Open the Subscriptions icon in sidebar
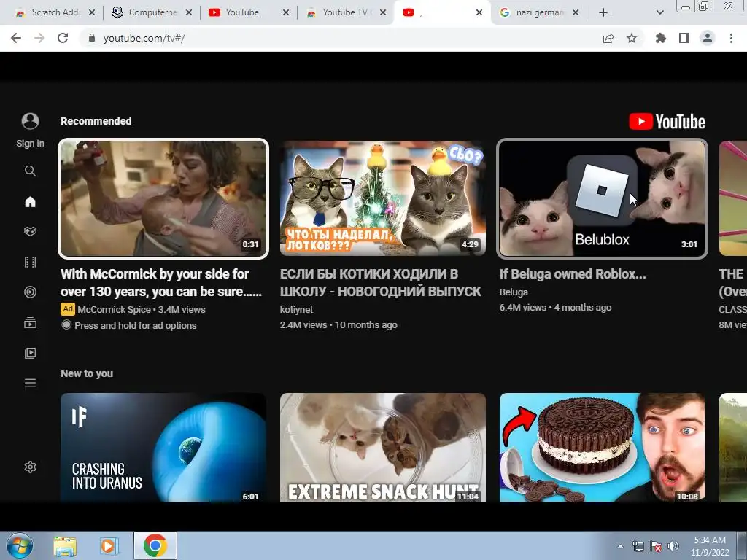This screenshot has width=747, height=560. [x=30, y=322]
